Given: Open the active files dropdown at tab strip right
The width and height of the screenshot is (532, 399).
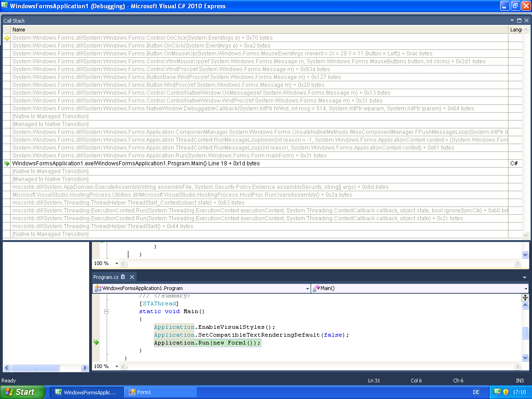Looking at the screenshot, I should pos(525,277).
